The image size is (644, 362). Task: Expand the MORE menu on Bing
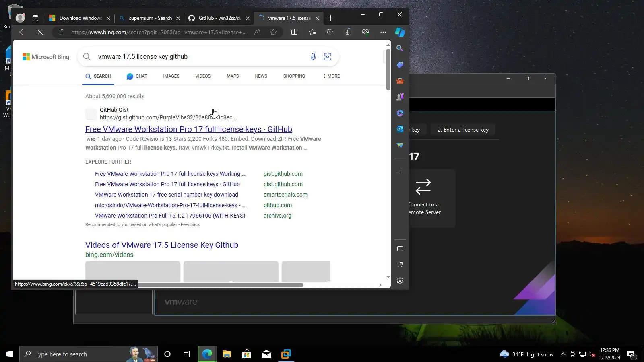pos(331,76)
